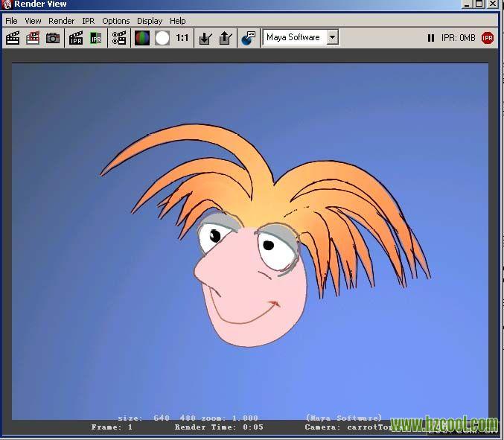Set real size with the 1:1 icon
The height and width of the screenshot is (440, 504).
(x=182, y=38)
